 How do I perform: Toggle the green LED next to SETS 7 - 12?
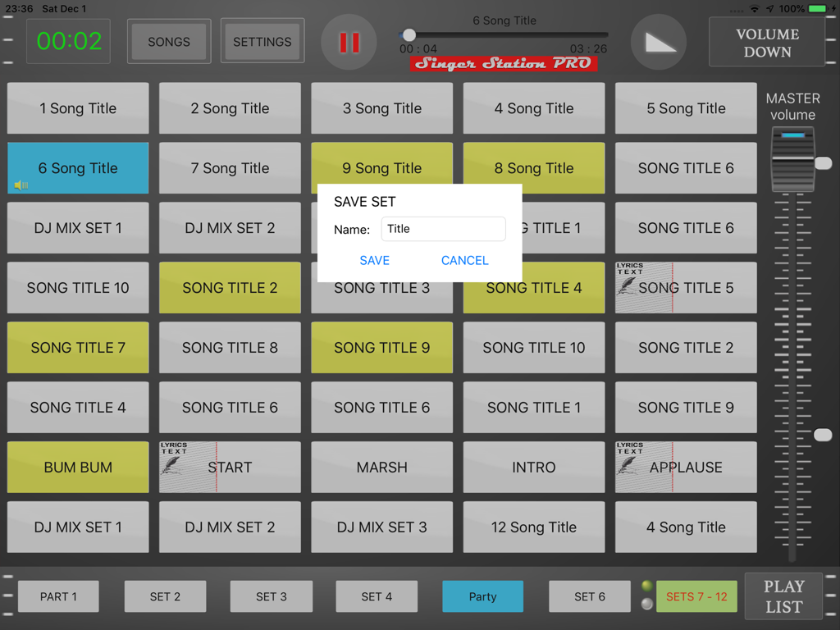click(648, 586)
